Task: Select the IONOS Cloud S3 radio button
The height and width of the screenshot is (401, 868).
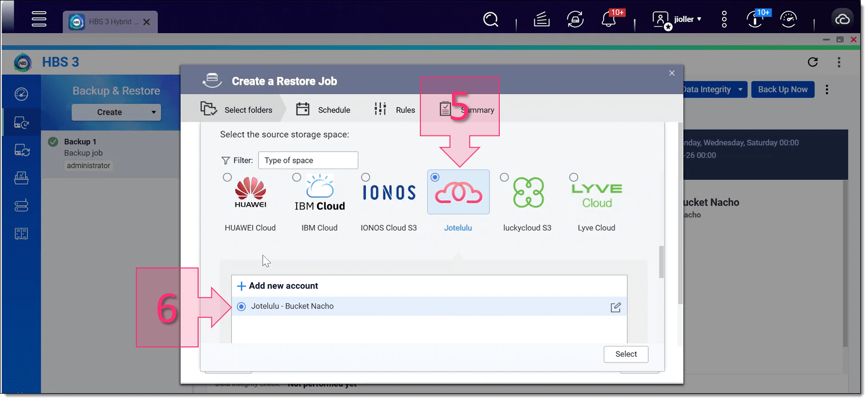Action: pos(366,177)
